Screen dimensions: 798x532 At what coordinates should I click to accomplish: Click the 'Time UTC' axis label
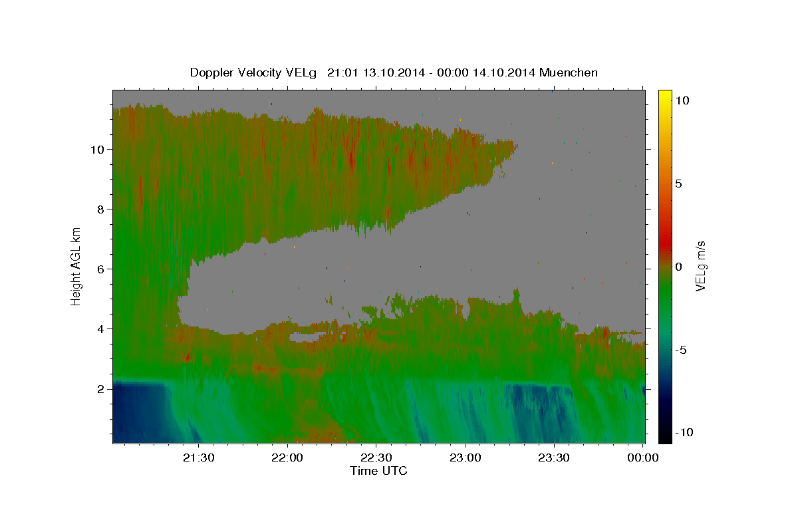pos(378,471)
